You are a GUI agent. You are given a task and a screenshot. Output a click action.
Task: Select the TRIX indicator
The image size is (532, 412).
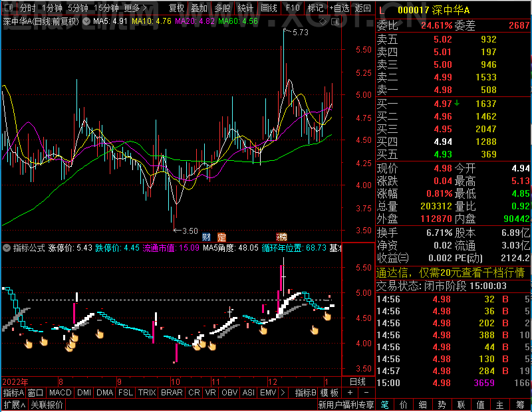tap(147, 393)
